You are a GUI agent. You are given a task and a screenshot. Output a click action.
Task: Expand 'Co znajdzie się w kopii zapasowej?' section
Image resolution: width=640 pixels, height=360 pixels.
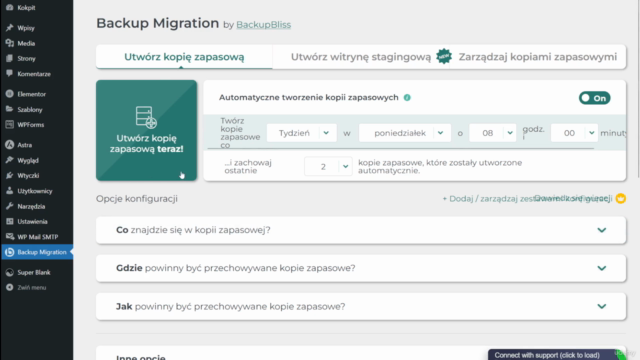[361, 230]
